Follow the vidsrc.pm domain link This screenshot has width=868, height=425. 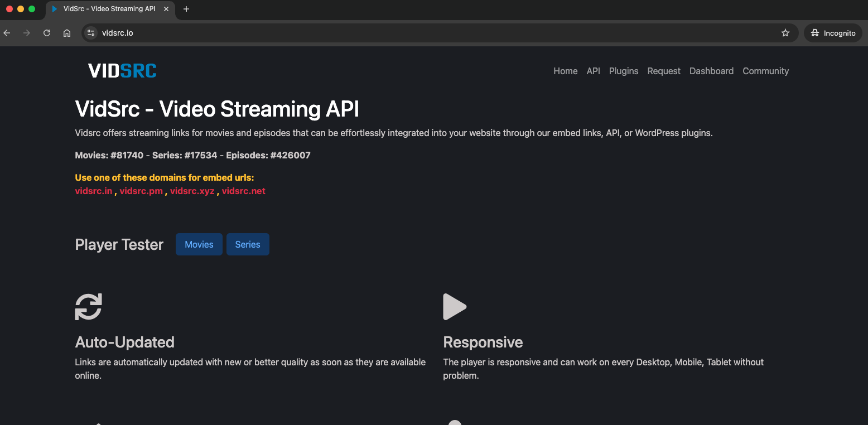tap(141, 191)
